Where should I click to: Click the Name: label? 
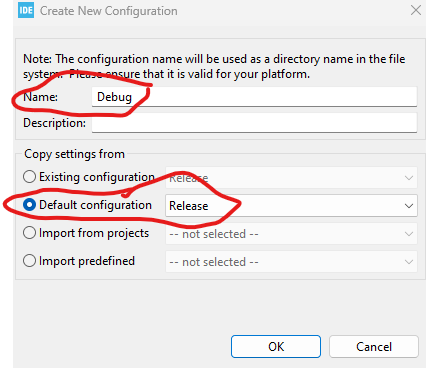coord(40,97)
